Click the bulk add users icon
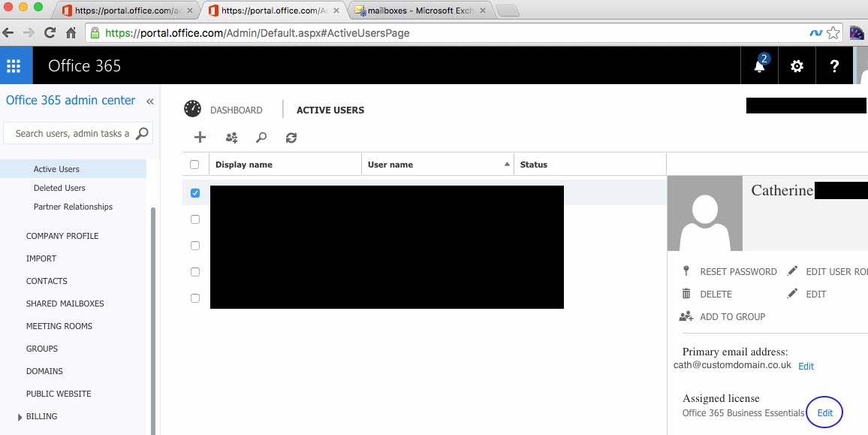The height and width of the screenshot is (435, 868). coord(231,137)
